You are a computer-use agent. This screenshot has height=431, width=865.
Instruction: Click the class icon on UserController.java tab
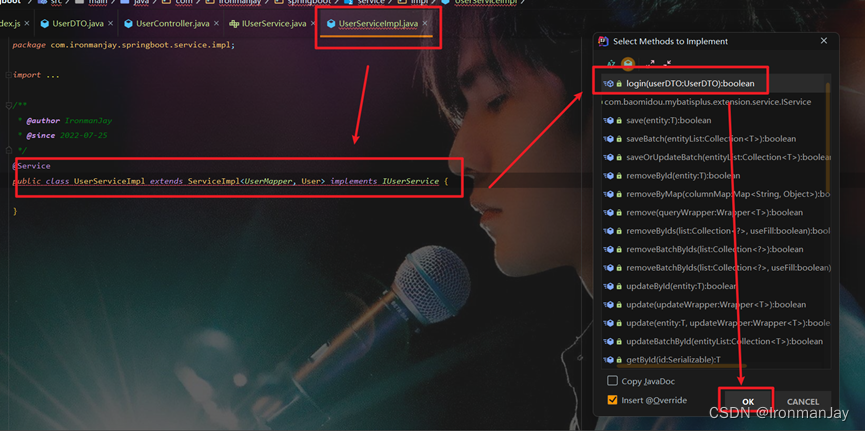point(129,24)
